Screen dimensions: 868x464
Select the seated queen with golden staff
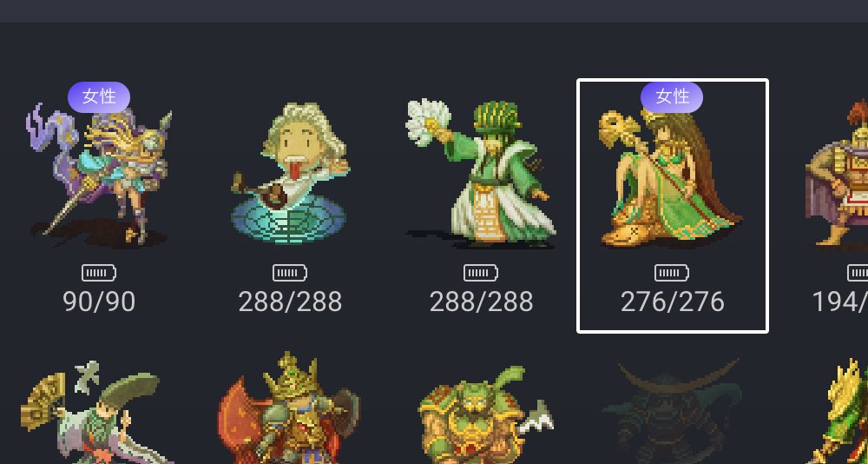[x=672, y=177]
